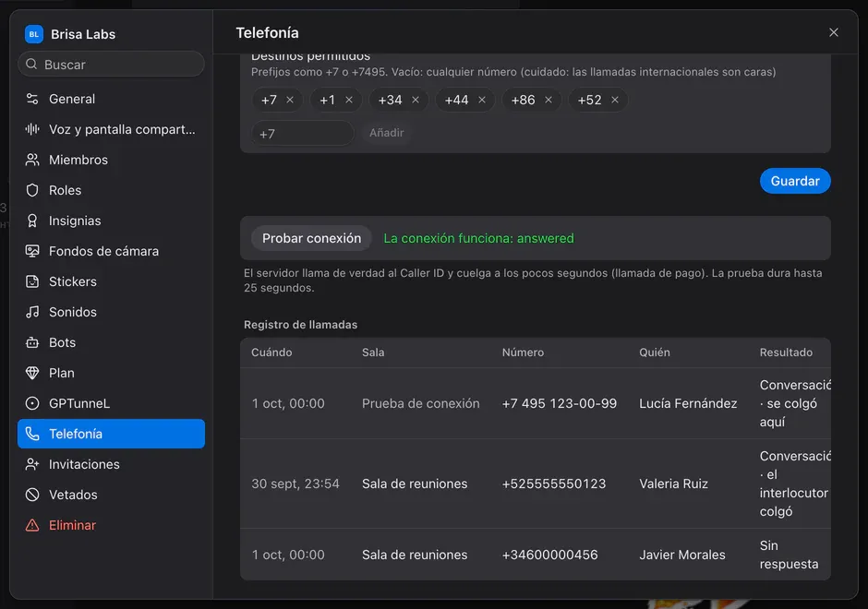Select Eliminar in the sidebar
868x609 pixels.
coord(111,525)
